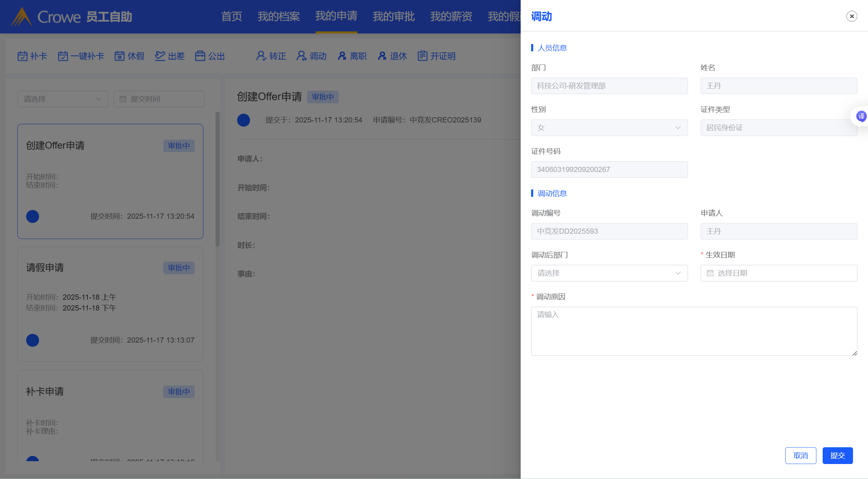Screen dimensions: 868x479
Task: Open the 休假 leave request icon
Action: [x=120, y=56]
